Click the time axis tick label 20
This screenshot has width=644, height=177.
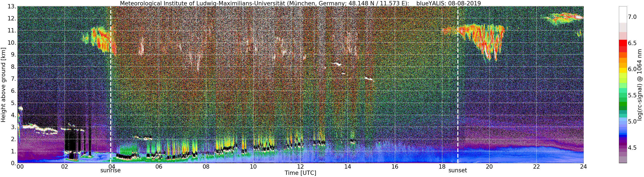[x=489, y=166]
